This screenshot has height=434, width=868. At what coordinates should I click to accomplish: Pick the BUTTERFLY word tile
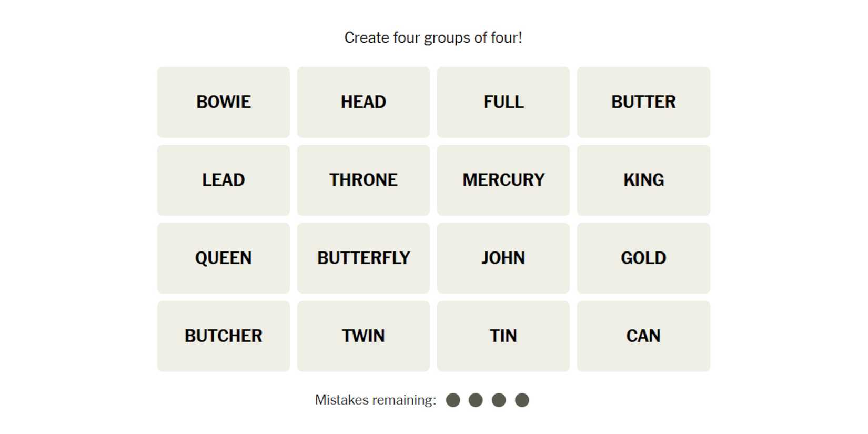tap(363, 258)
